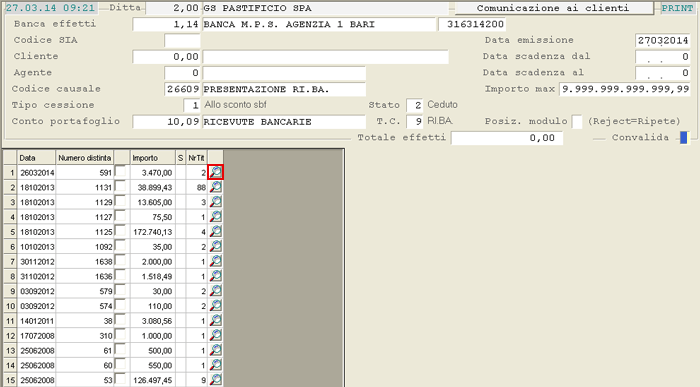Select checkbox for distinta 1127 row
The width and height of the screenshot is (700, 387).
coord(120,216)
